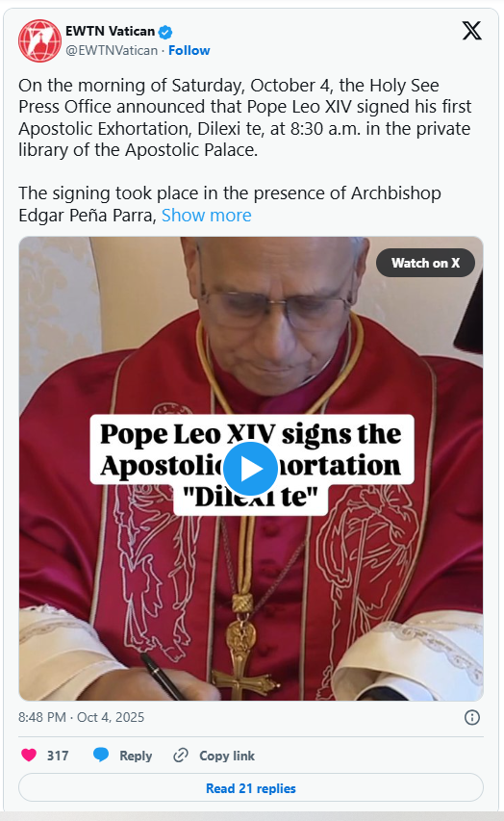Click the 8:48 PM Oct 4, 2025 timestamp
This screenshot has width=504, height=821.
click(x=81, y=717)
